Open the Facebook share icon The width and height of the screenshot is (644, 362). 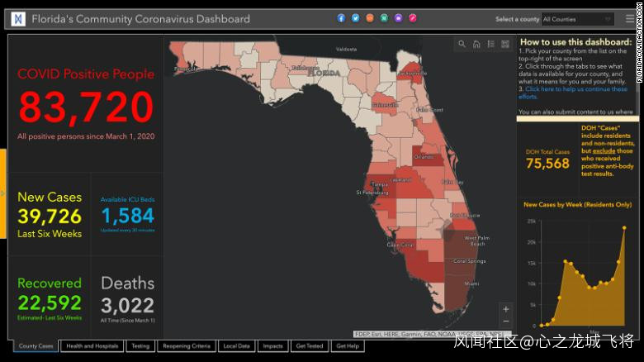pos(341,18)
